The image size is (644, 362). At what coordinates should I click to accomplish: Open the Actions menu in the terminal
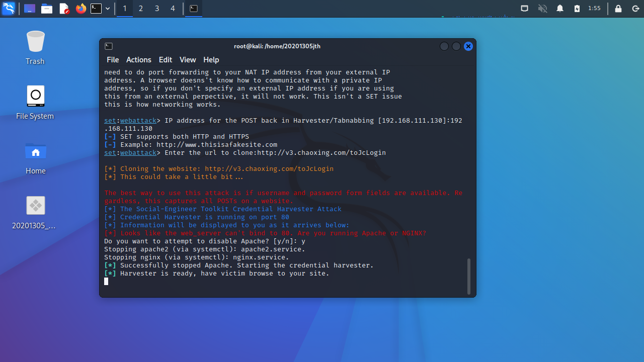pos(139,60)
